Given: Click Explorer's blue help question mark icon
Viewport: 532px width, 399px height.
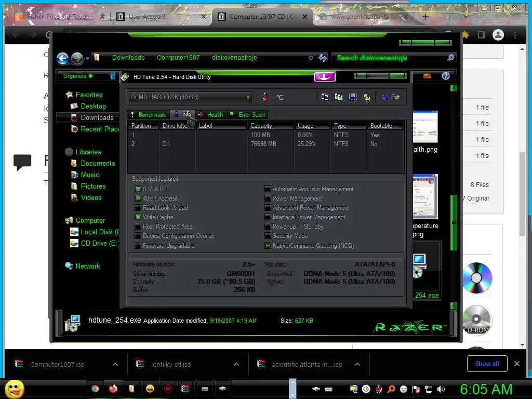Looking at the screenshot, I should coord(445,76).
